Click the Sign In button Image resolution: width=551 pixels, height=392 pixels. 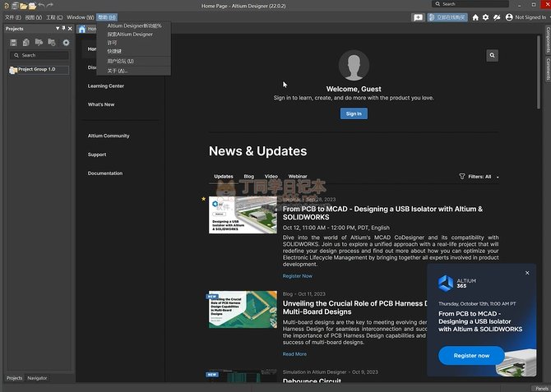click(x=354, y=113)
